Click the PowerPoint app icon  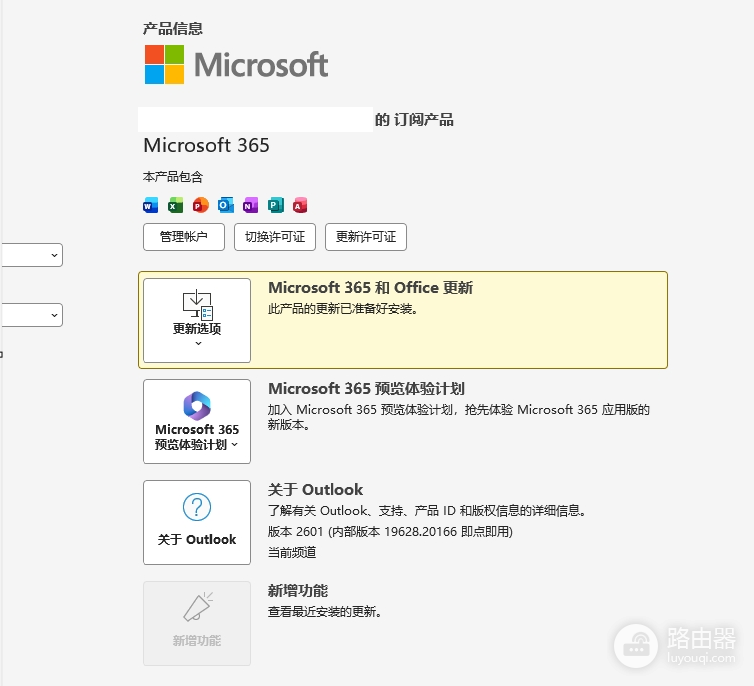pos(201,205)
